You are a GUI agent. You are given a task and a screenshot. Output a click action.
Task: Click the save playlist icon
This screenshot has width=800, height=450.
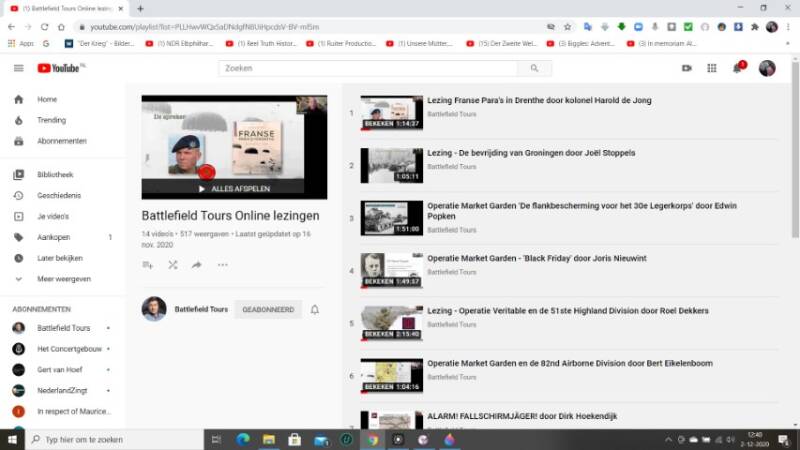pos(148,265)
